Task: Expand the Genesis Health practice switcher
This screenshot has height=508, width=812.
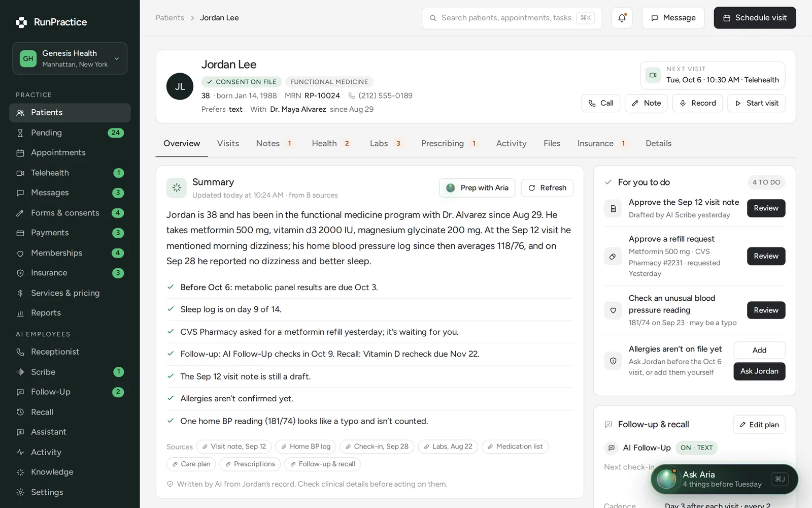Action: pyautogui.click(x=70, y=58)
